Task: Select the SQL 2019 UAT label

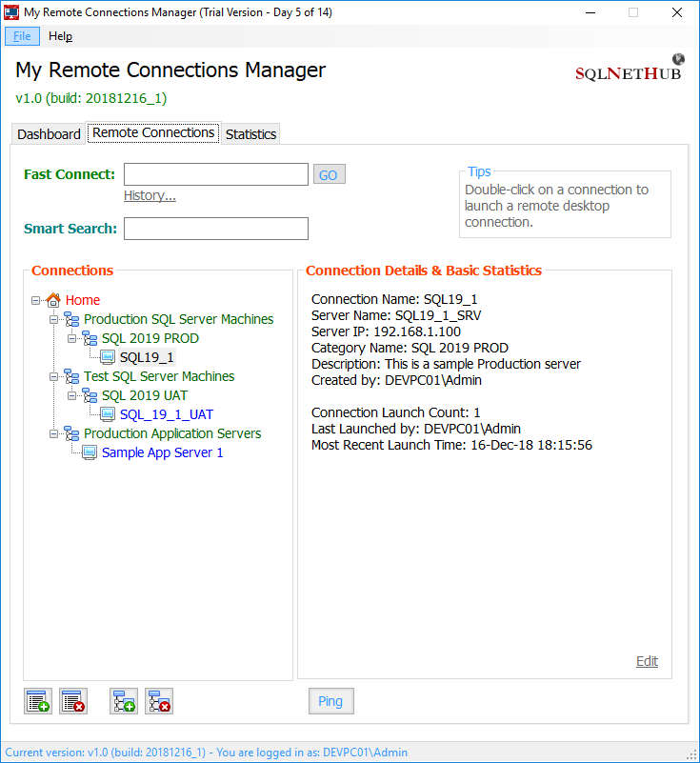Action: click(145, 395)
